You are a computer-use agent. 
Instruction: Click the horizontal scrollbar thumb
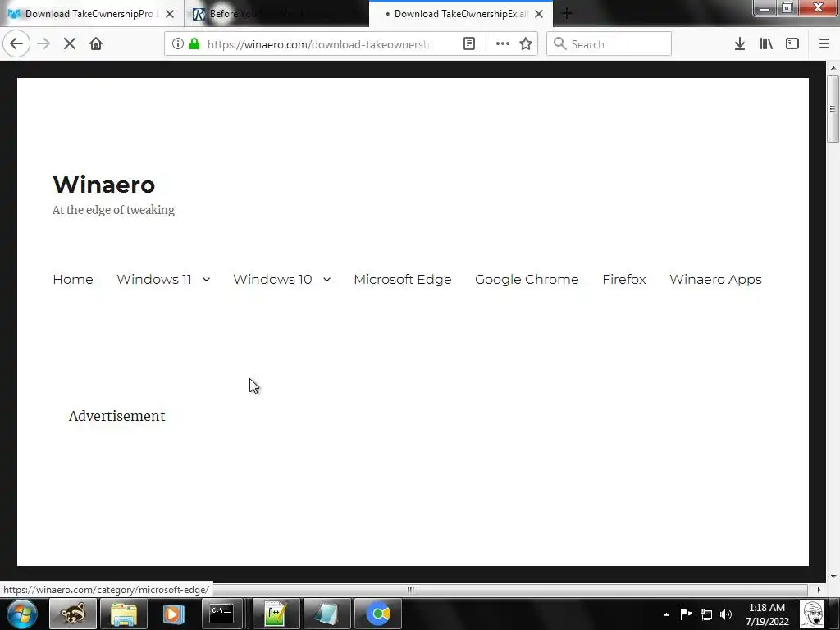pyautogui.click(x=410, y=590)
